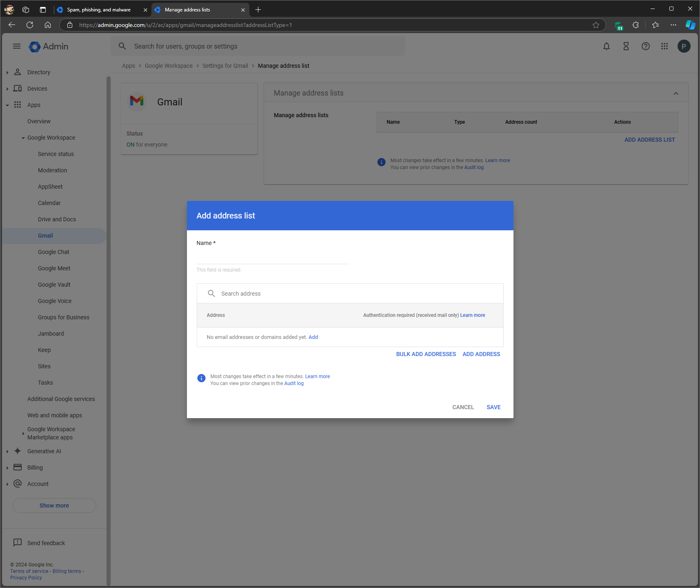Click CANCEL in the dialog

(463, 407)
